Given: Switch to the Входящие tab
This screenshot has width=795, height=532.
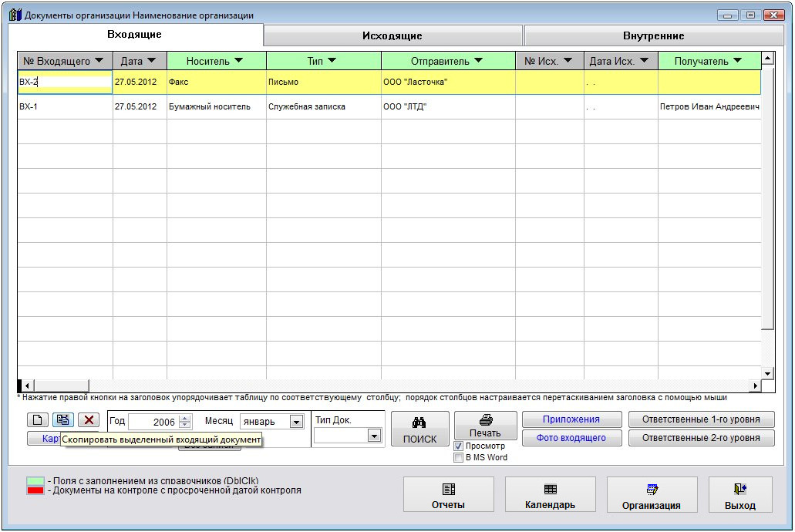Looking at the screenshot, I should (x=134, y=35).
